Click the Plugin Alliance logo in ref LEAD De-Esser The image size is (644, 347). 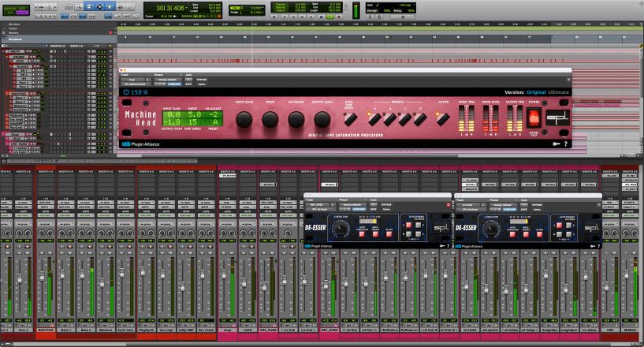click(469, 246)
